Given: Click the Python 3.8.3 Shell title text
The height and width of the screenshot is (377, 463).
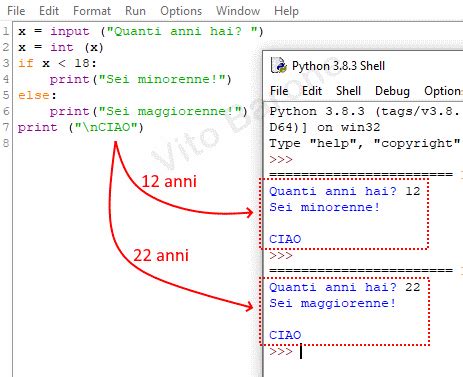Looking at the screenshot, I should click(338, 66).
